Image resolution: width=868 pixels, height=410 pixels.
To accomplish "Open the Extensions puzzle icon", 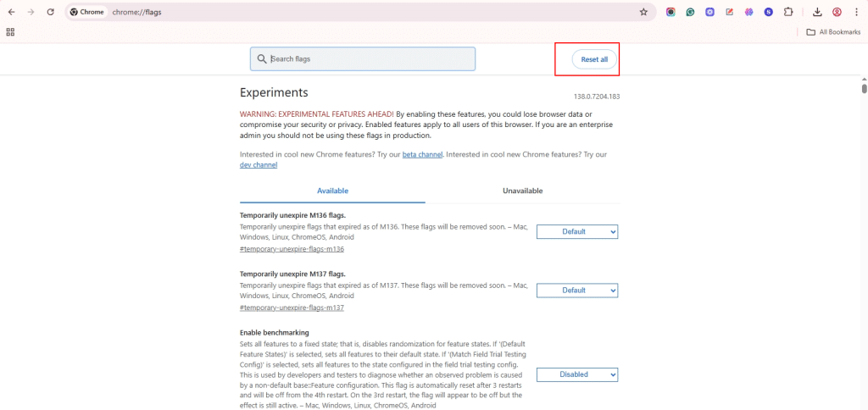I will tap(788, 12).
